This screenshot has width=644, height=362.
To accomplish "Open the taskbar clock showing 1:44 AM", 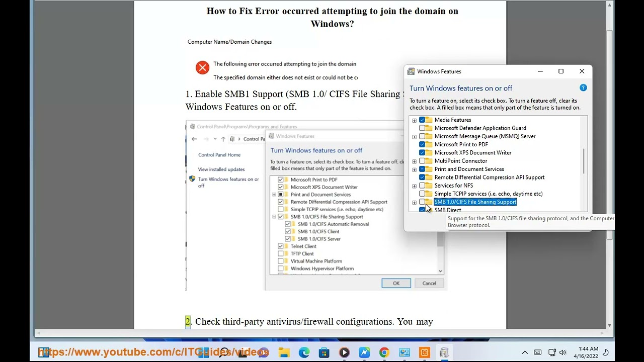I will tap(588, 352).
